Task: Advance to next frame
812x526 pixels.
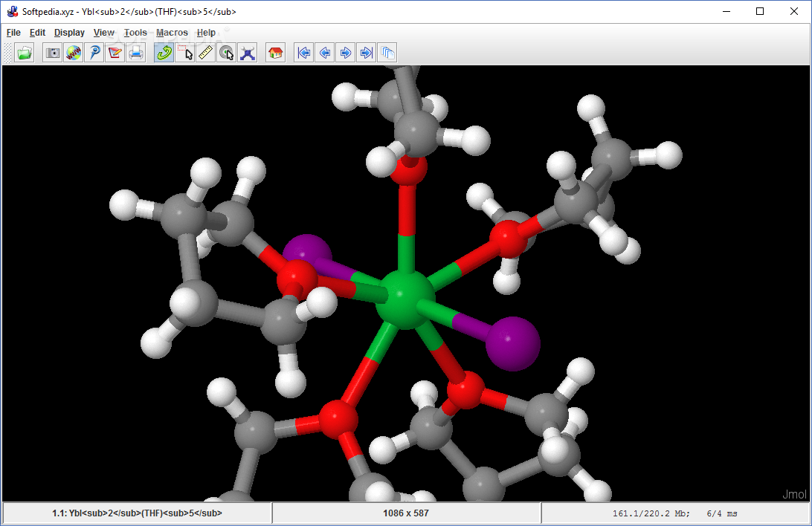Action: (346, 53)
